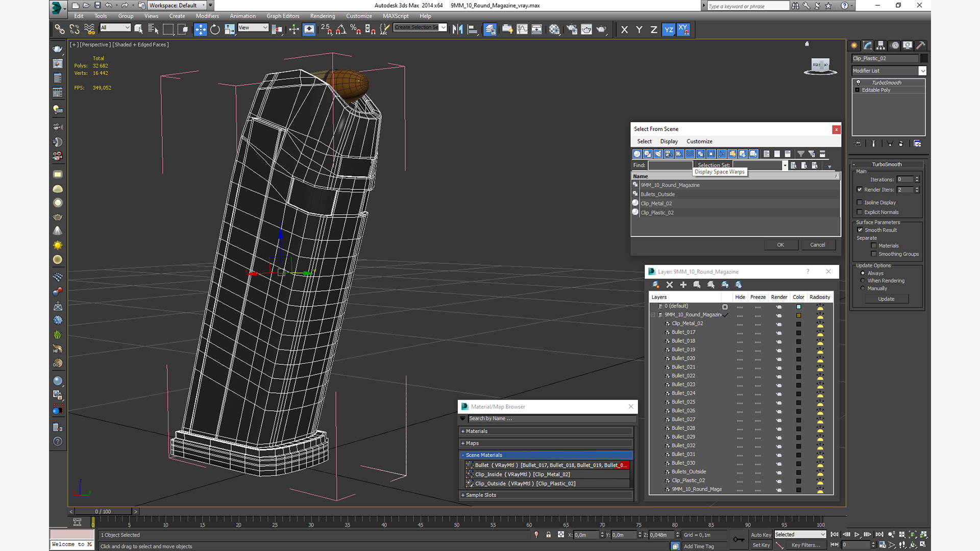Open the Modifiers menu
Viewport: 980px width, 551px height.
coord(207,16)
